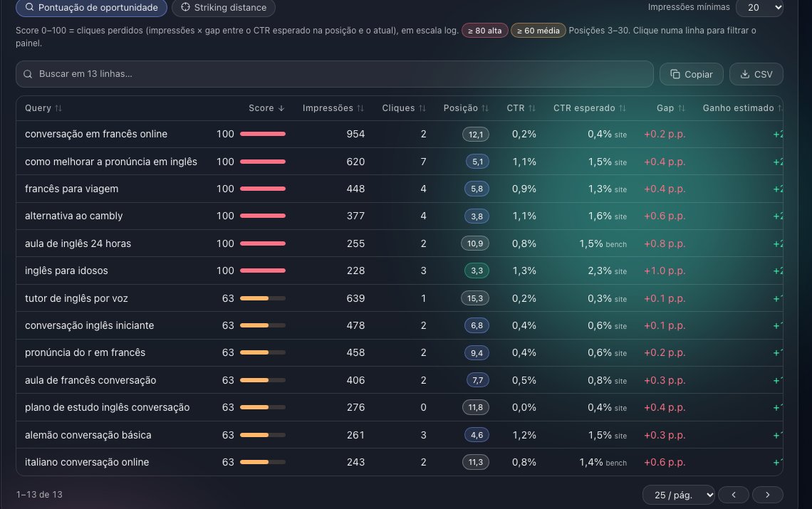Viewport: 812px width, 509px height.
Task: Select row francês para viagem
Action: pos(400,189)
